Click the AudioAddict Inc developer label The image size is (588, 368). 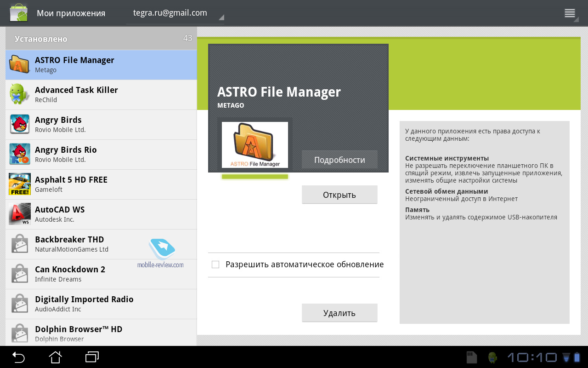pyautogui.click(x=58, y=309)
